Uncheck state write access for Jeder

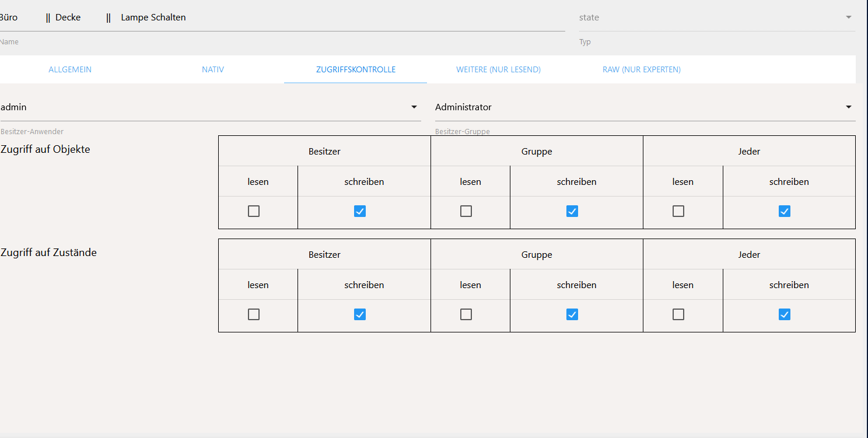[785, 314]
